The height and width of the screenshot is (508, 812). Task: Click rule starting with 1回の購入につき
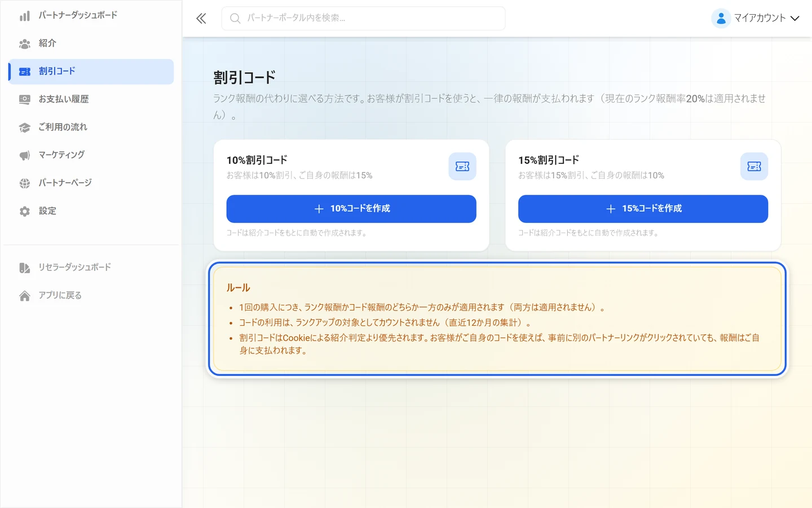point(422,308)
